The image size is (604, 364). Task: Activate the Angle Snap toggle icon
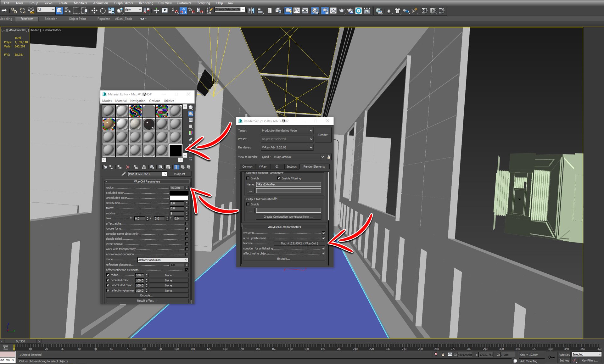point(183,11)
